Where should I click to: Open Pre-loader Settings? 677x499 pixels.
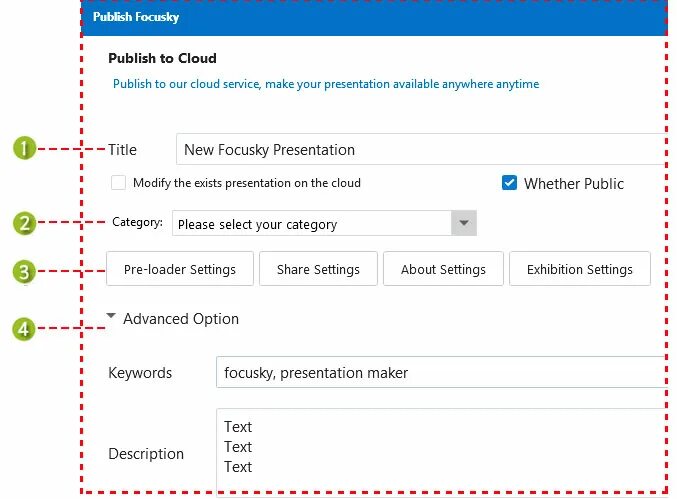pos(180,269)
